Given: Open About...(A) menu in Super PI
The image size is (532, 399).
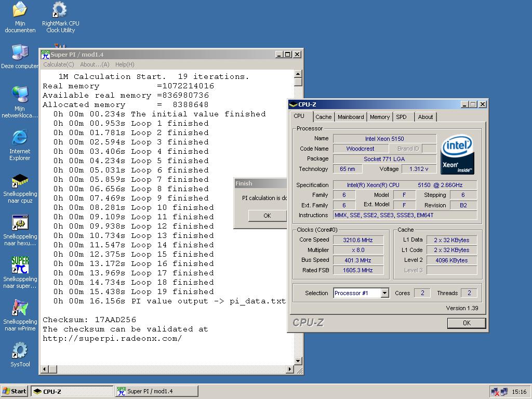Looking at the screenshot, I should pos(95,64).
